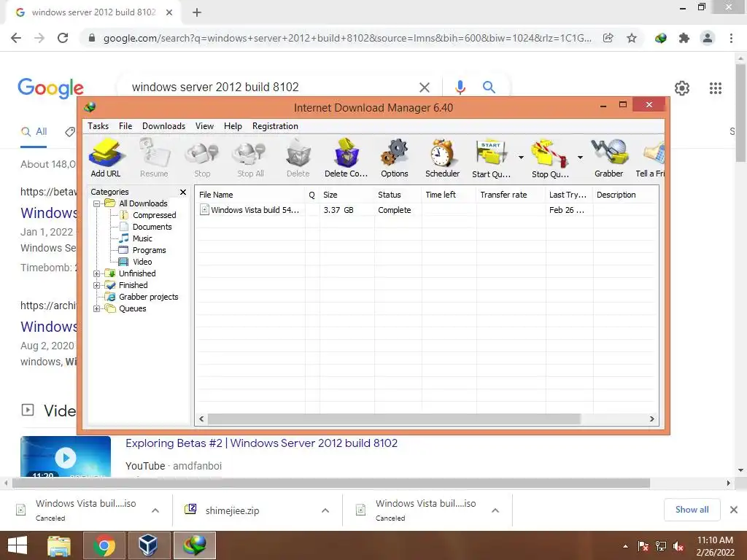
Task: Open Start Queue dropdown arrow
Action: (521, 157)
